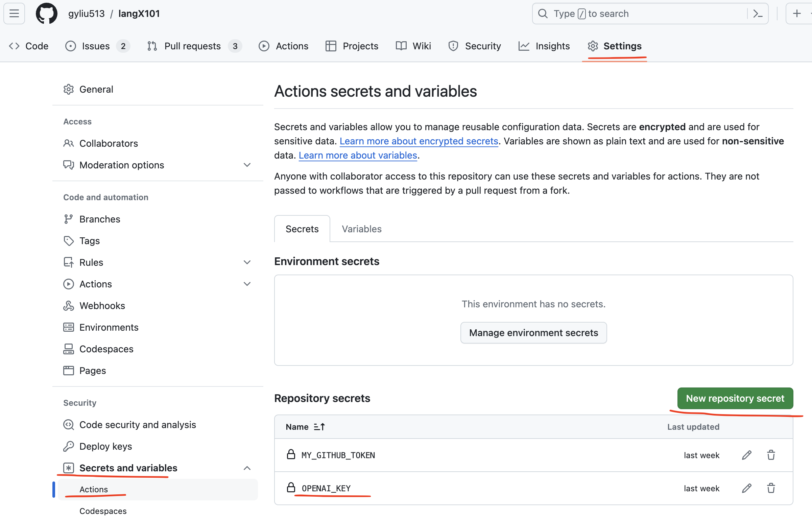This screenshot has height=518, width=812.
Task: Click Rules label in sidebar
Action: pos(91,262)
